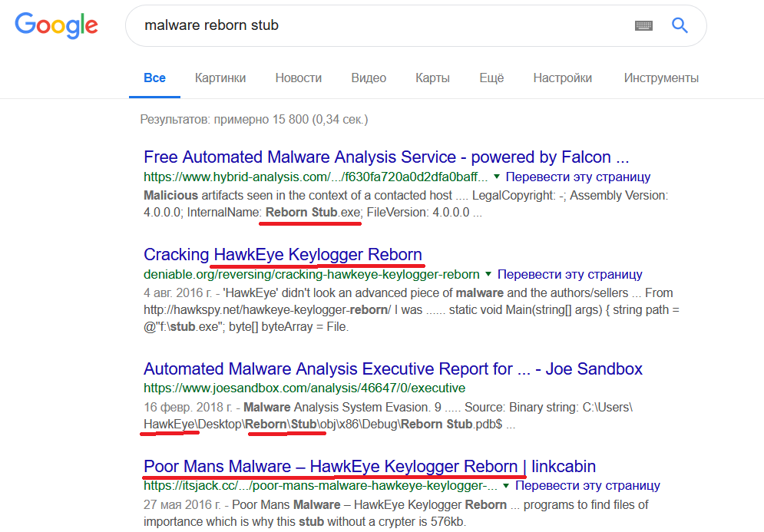Open 'Cracking HawkEye Keylogger Reborn' result
Screen dimensions: 764x532
(x=283, y=255)
